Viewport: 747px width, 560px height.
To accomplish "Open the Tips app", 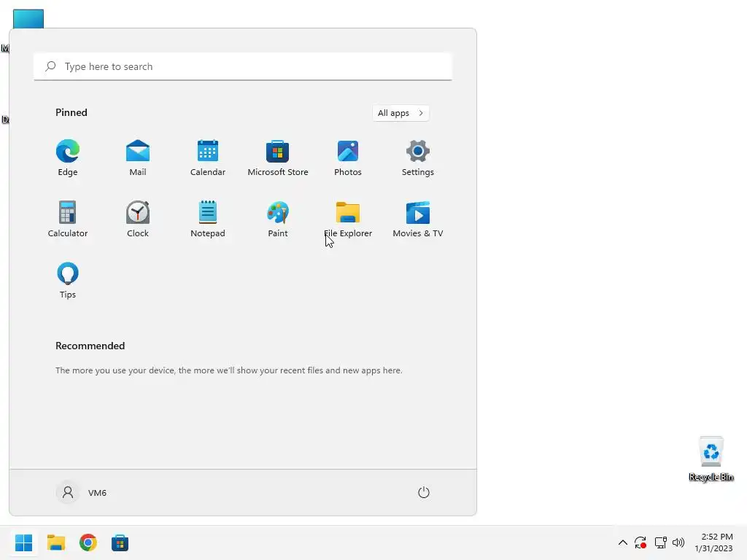I will pyautogui.click(x=68, y=281).
